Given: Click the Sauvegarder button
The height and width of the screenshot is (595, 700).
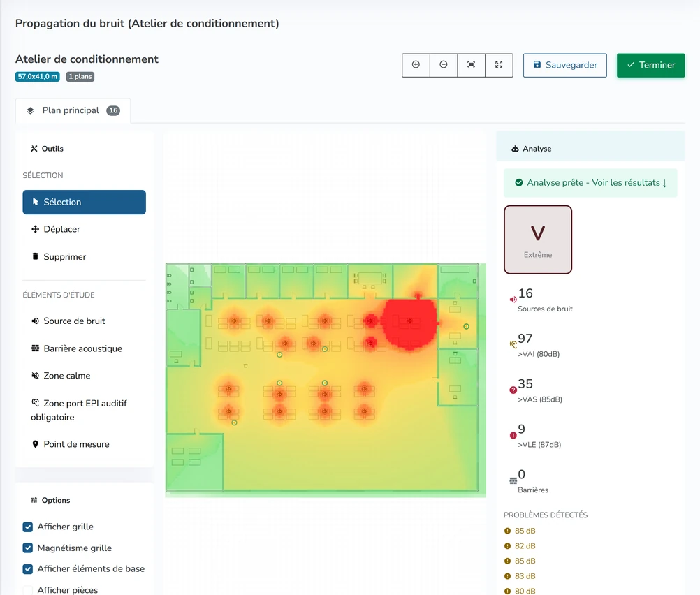Looking at the screenshot, I should pos(564,65).
